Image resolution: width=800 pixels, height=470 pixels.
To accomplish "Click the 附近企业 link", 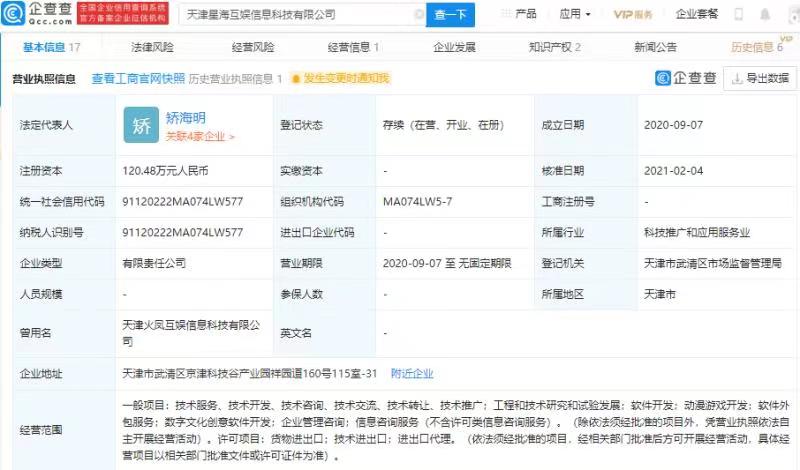I will point(412,374).
